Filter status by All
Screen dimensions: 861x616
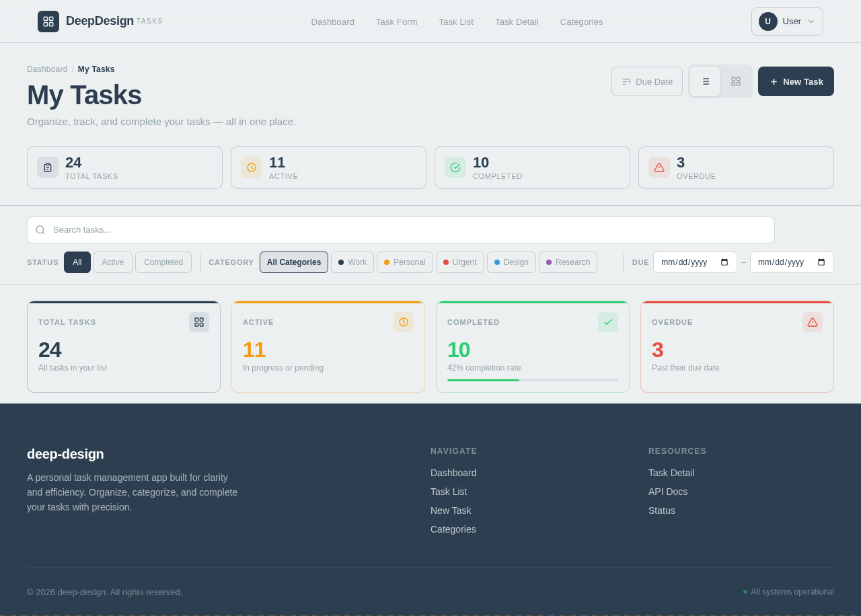point(77,262)
